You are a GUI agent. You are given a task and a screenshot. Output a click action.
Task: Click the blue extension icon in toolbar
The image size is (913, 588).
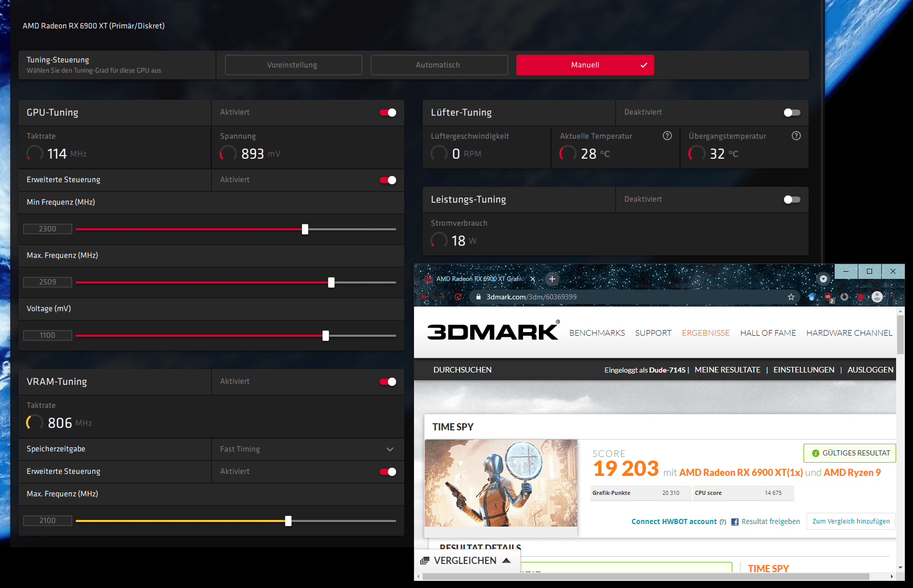[x=812, y=297]
